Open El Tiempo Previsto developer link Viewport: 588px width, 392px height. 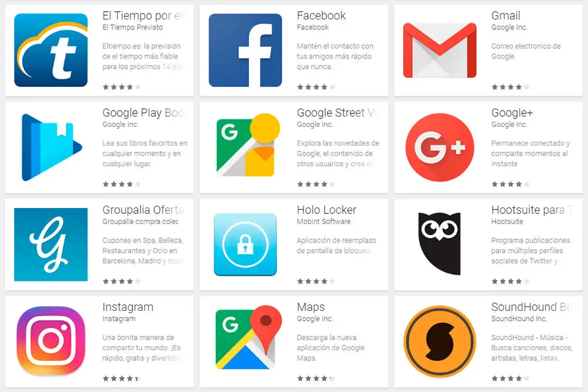coord(133,28)
